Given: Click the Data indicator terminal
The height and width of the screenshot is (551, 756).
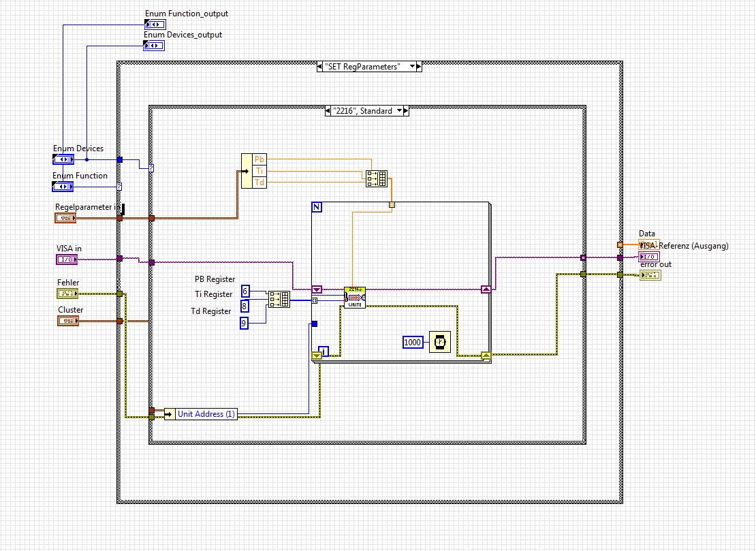Looking at the screenshot, I should [648, 244].
